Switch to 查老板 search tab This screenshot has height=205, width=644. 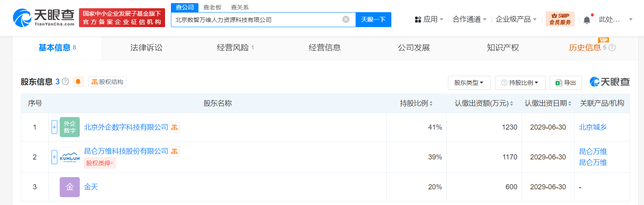pyautogui.click(x=212, y=7)
